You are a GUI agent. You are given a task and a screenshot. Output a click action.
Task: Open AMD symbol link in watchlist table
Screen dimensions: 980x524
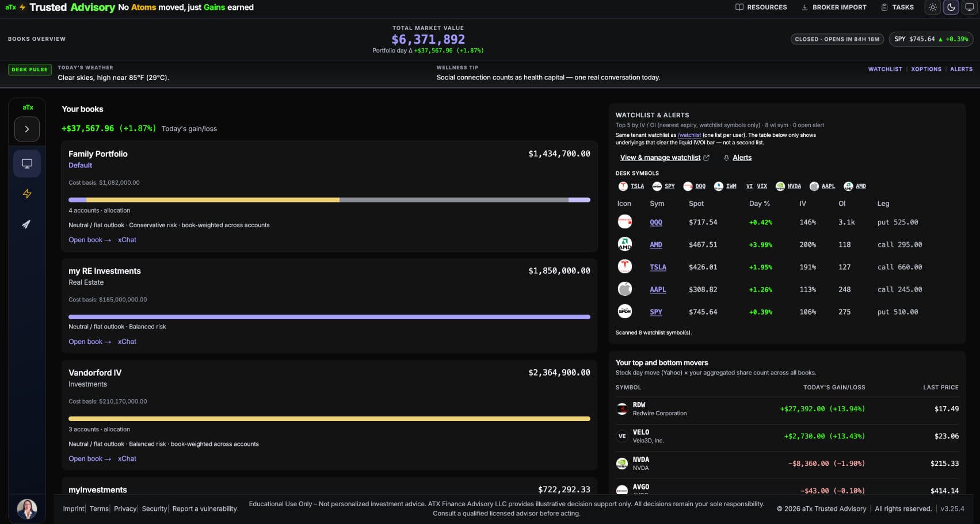tap(656, 245)
